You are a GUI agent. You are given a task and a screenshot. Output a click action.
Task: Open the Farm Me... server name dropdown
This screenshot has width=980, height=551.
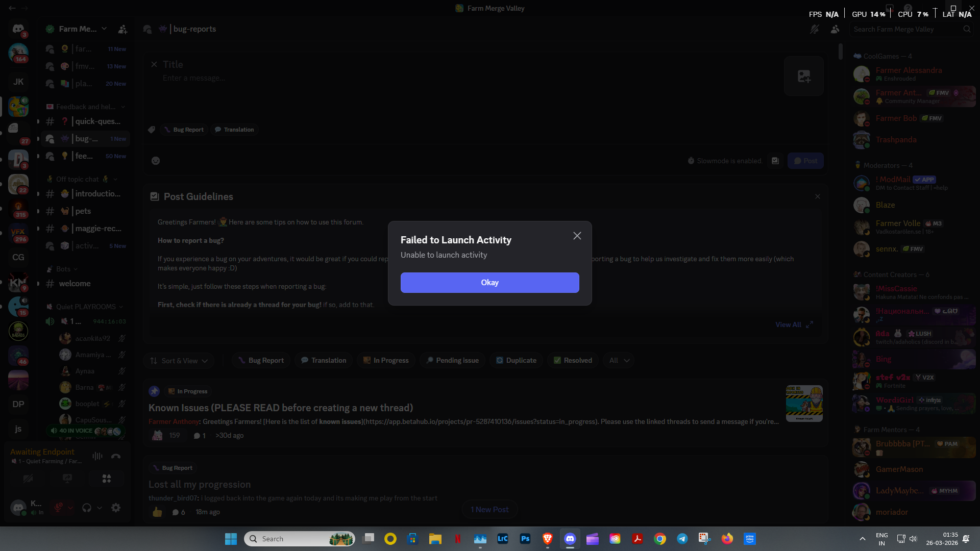78,29
